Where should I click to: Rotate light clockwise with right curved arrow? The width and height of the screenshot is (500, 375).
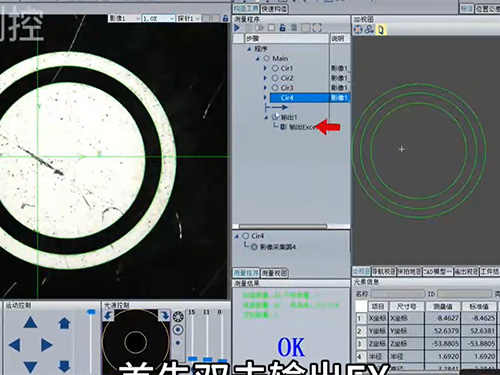(x=164, y=315)
